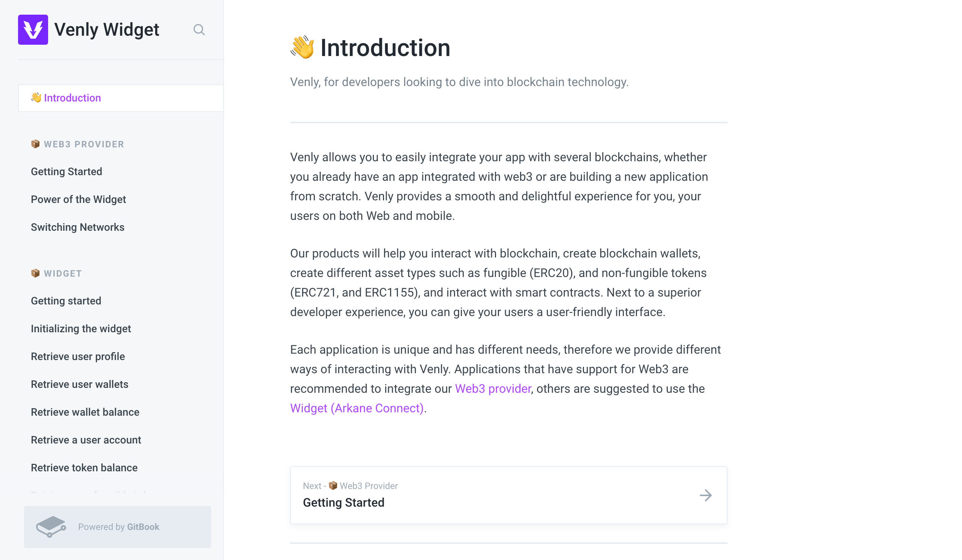Click Next Getting Started navigation card
962x560 pixels.
[508, 495]
